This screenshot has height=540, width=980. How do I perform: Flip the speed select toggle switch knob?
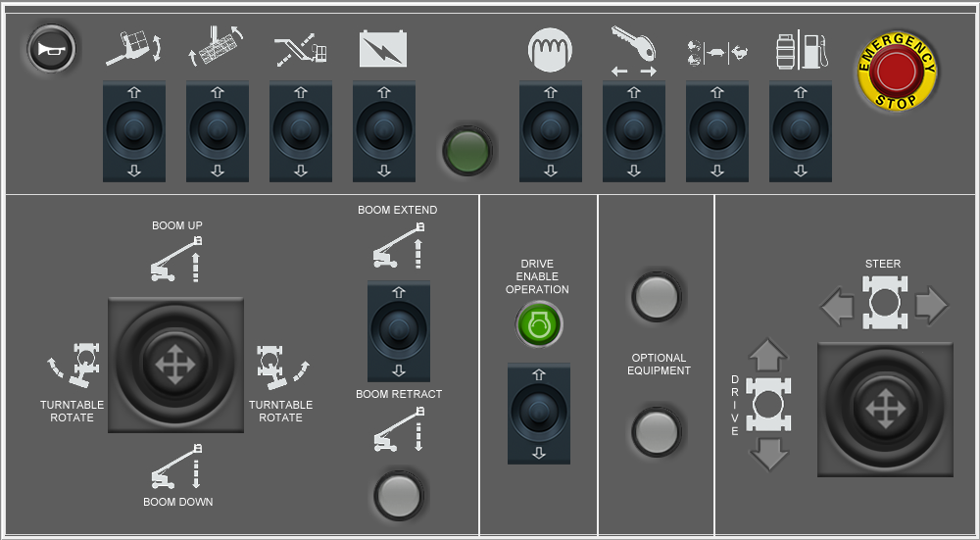point(717,130)
